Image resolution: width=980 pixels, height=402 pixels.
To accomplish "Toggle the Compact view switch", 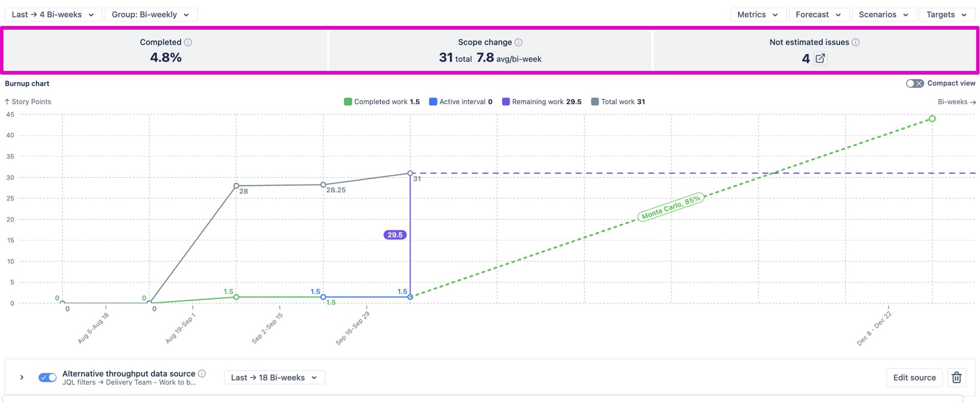I will point(915,83).
